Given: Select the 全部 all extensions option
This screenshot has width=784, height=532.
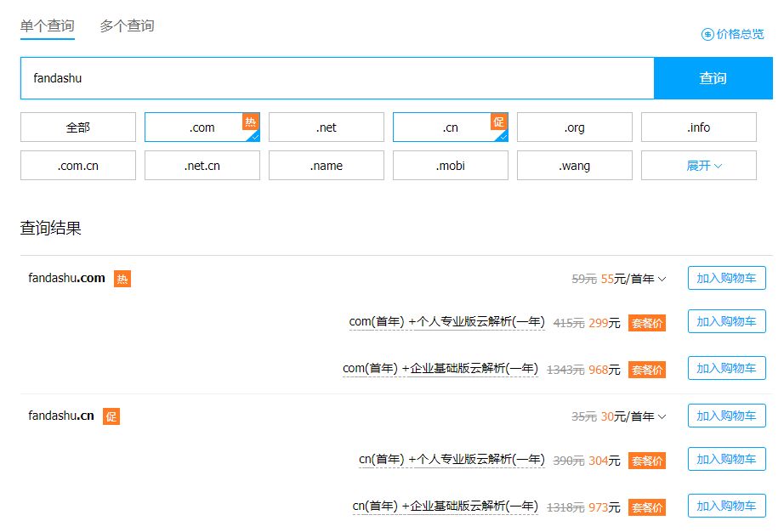Looking at the screenshot, I should click(77, 127).
